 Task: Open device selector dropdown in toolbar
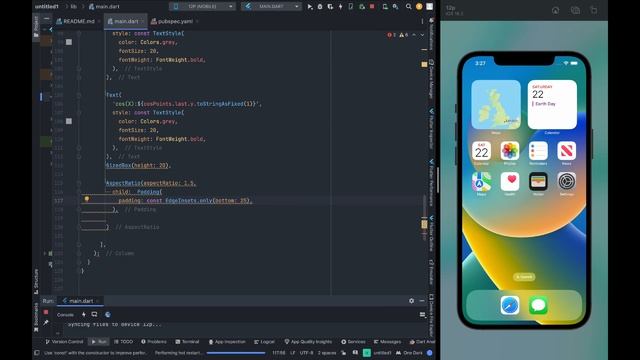point(202,7)
